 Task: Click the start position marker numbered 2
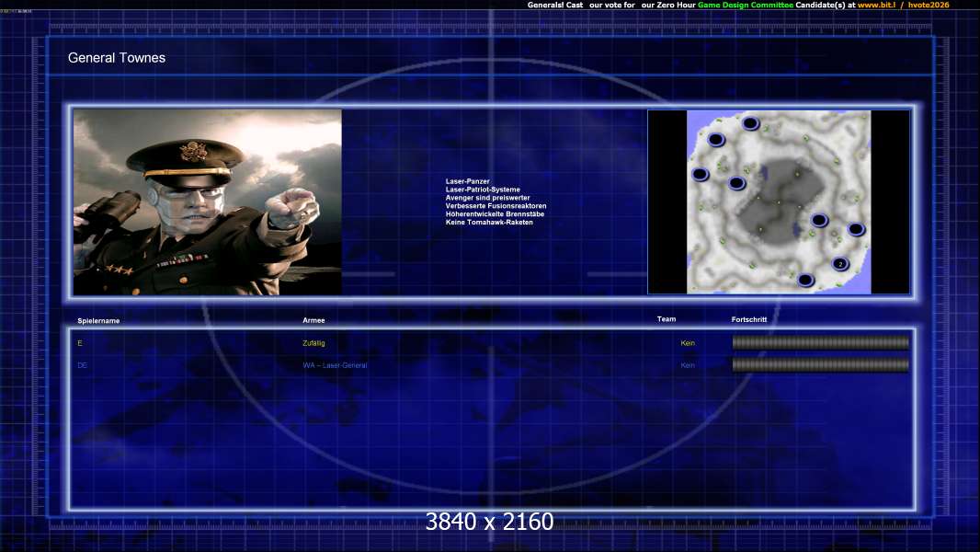[840, 264]
